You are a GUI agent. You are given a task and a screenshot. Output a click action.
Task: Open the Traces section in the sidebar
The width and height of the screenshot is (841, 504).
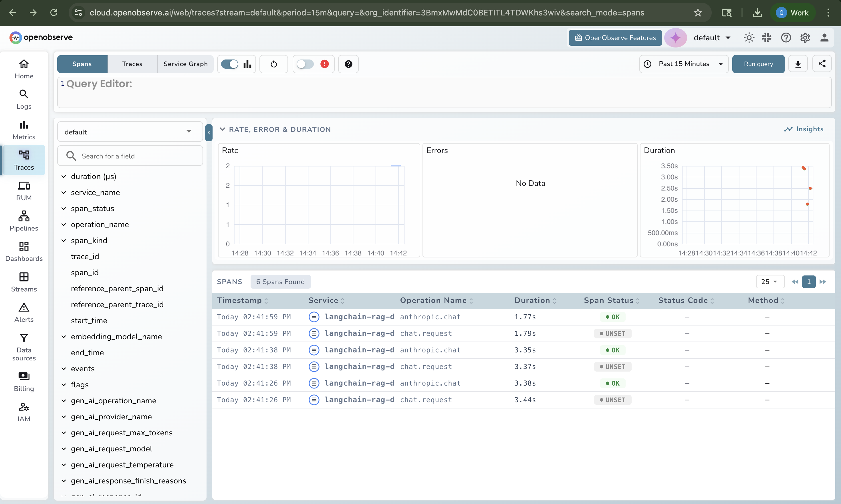point(23,160)
